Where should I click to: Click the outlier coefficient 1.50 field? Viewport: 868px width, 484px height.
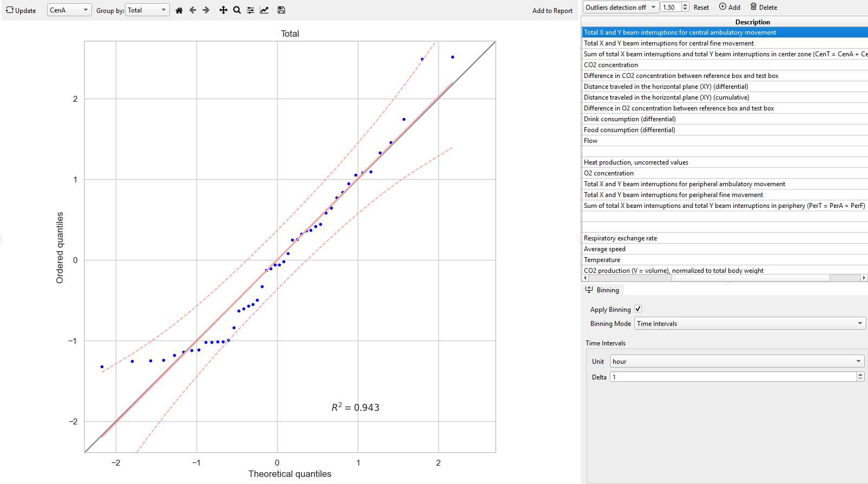(671, 7)
